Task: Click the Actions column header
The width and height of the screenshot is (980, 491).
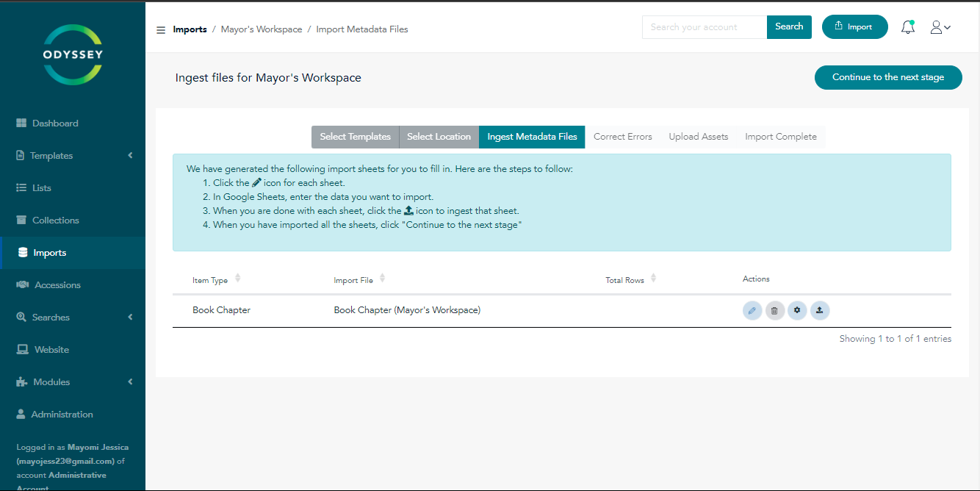Action: pyautogui.click(x=756, y=279)
